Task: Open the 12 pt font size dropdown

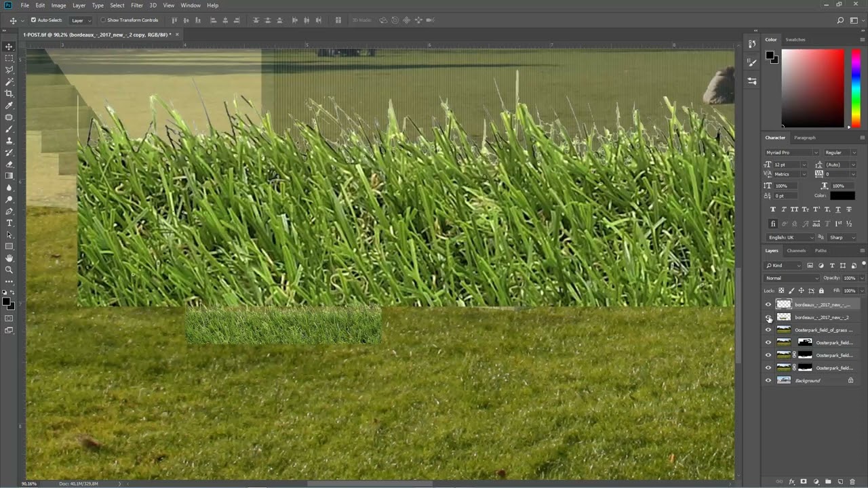Action: (x=790, y=165)
